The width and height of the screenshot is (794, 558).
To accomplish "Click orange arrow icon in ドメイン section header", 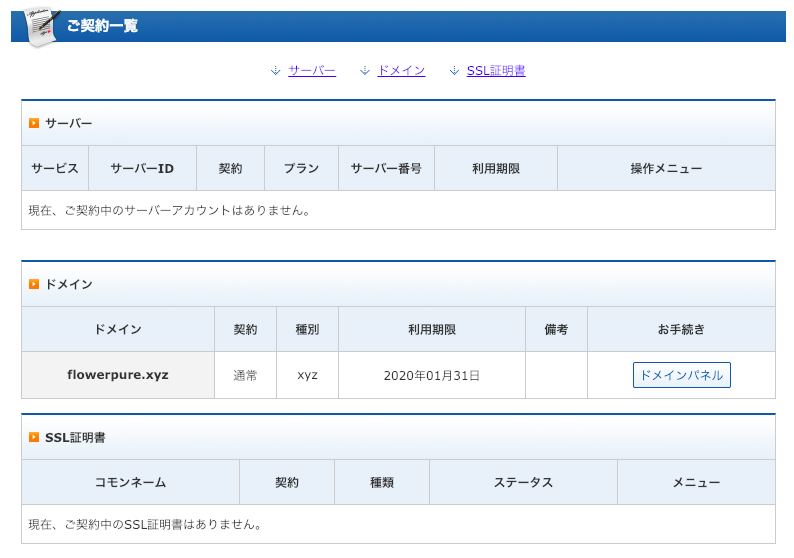I will tap(34, 284).
